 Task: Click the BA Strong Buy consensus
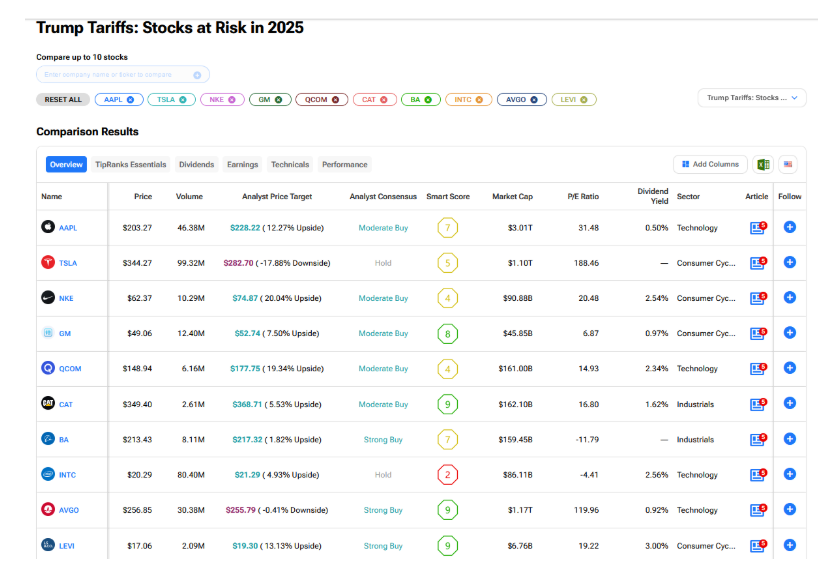click(x=383, y=440)
